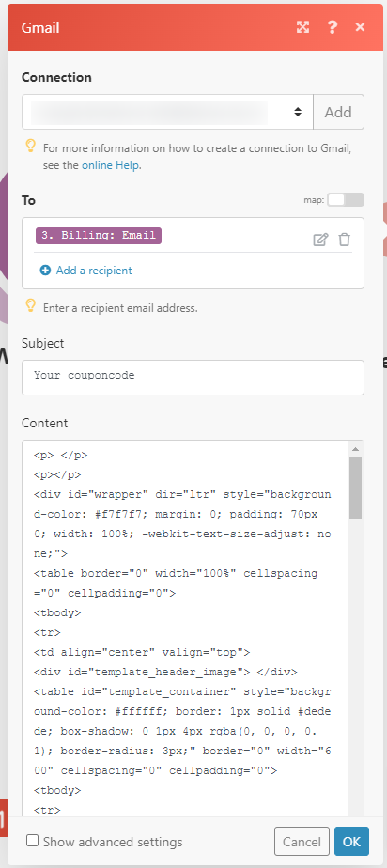Viewport: 387px width, 868px height.
Task: Expand the Gmail dialog to fullscreen
Action: (x=302, y=27)
